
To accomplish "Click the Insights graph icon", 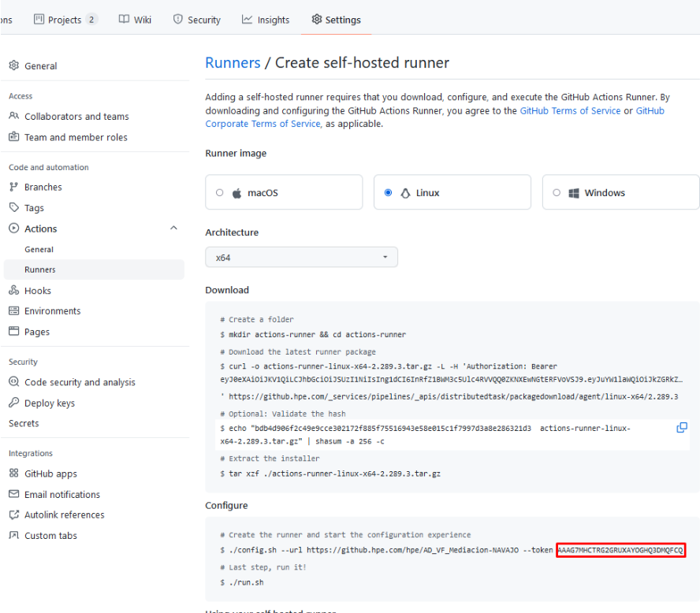I will pos(247,19).
